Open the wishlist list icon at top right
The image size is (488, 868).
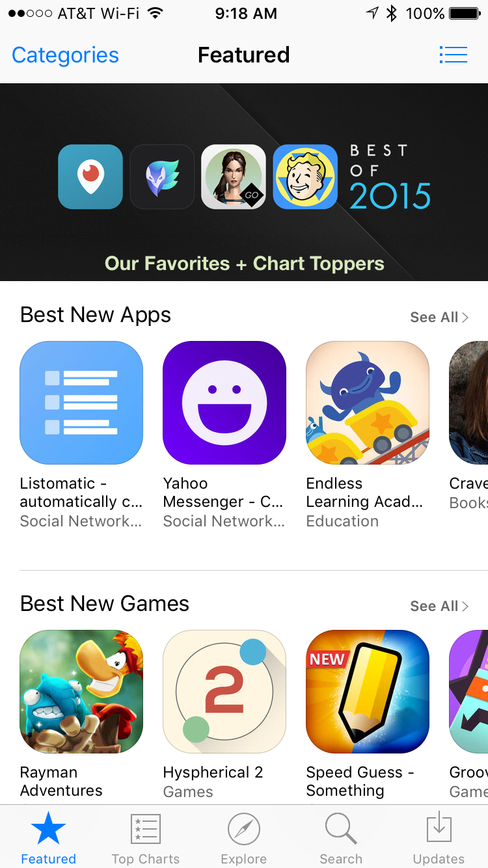[454, 55]
